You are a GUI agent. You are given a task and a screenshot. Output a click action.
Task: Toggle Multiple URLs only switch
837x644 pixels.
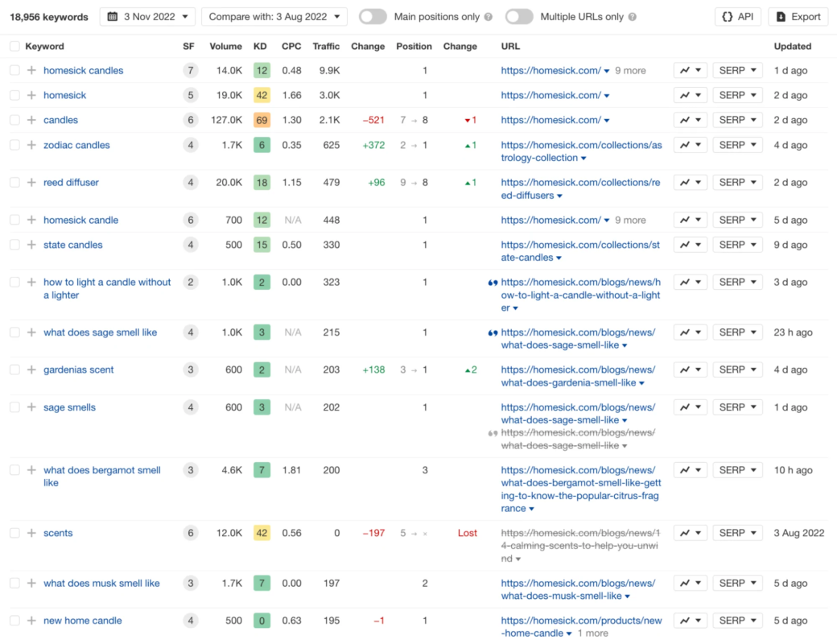pos(519,17)
